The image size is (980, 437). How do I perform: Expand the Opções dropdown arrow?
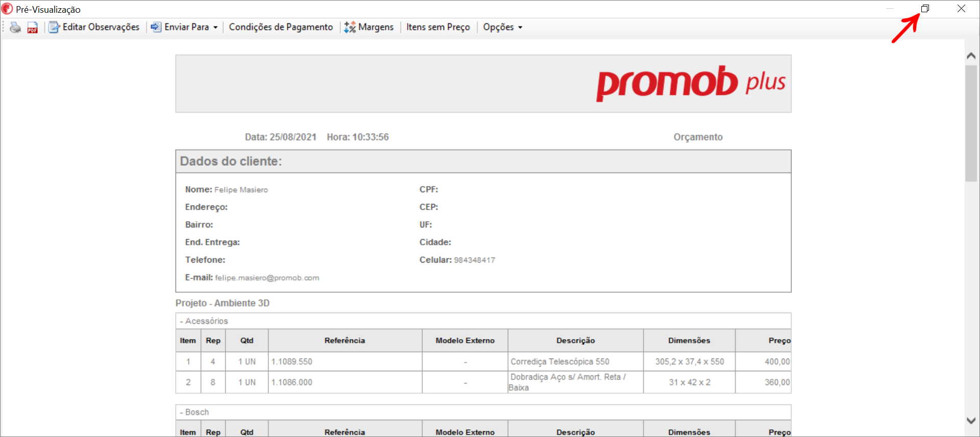click(x=520, y=28)
